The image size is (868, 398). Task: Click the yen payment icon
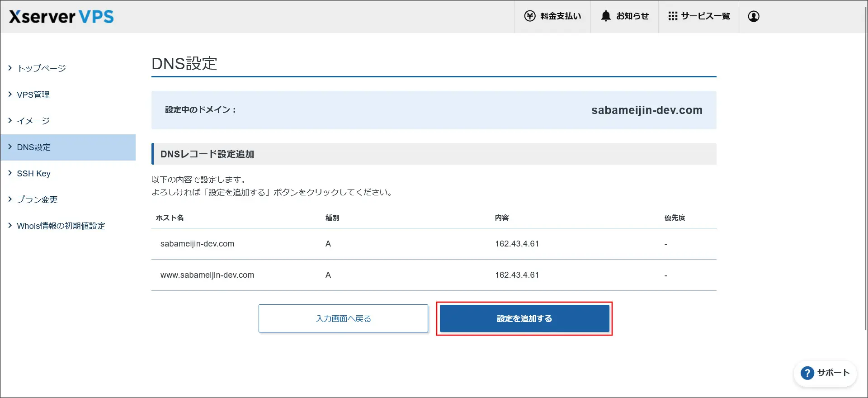coord(530,16)
